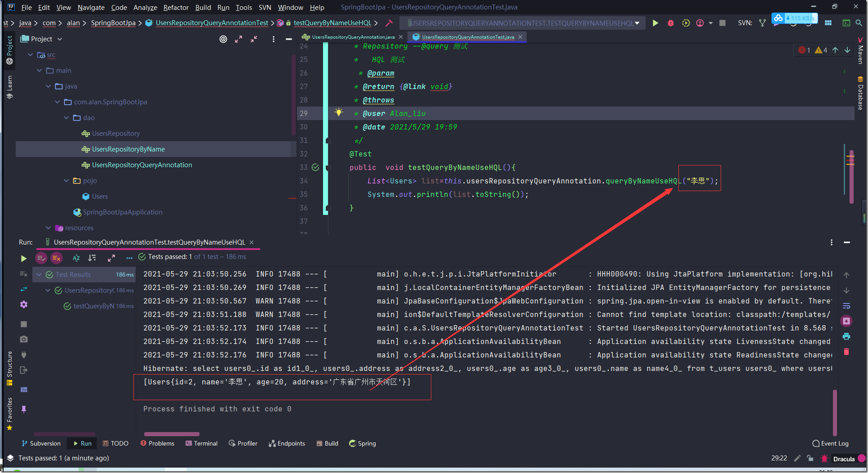Open Project panel options menu
The image size is (868, 473).
273,39
